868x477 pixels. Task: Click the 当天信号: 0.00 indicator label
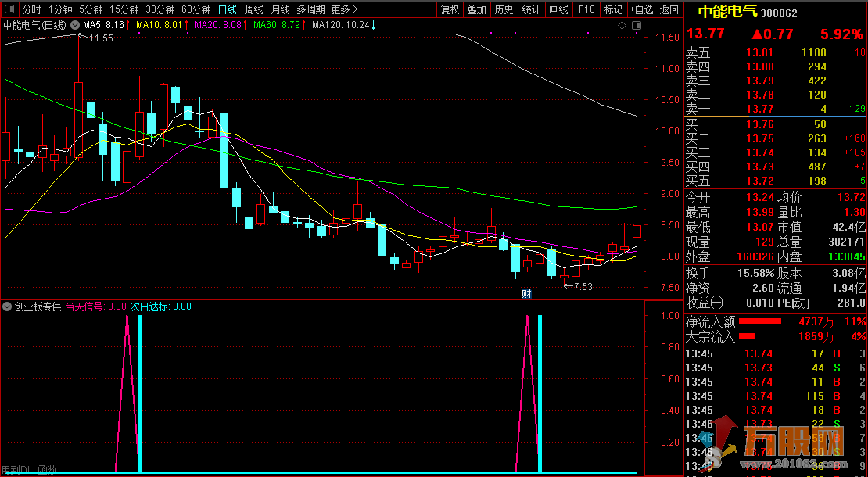(x=95, y=307)
